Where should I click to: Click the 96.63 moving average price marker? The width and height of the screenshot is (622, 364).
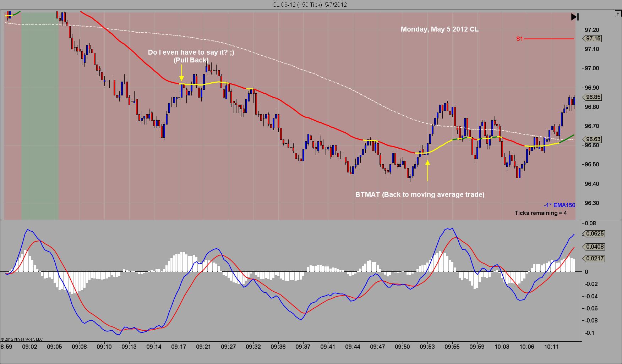[x=593, y=139]
